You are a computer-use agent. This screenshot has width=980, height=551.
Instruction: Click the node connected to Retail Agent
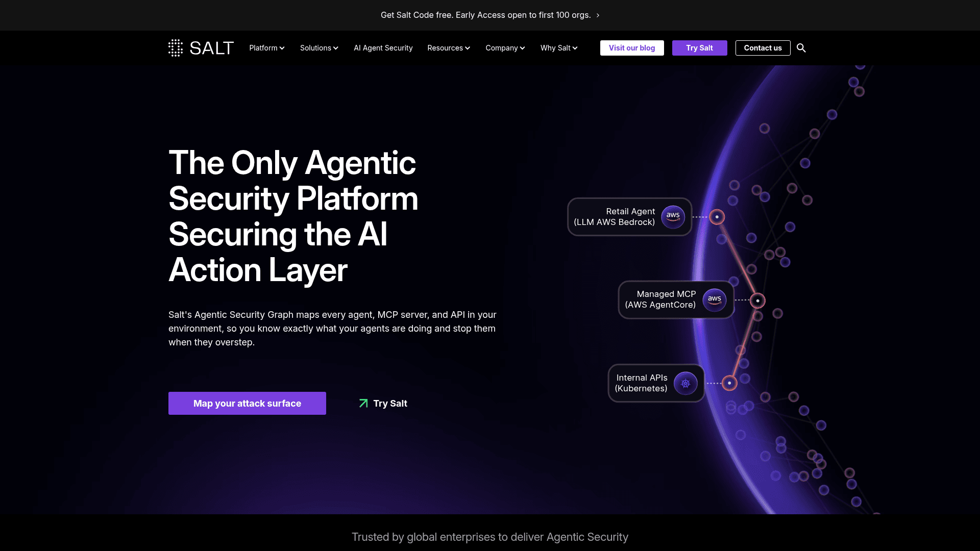pos(717,217)
